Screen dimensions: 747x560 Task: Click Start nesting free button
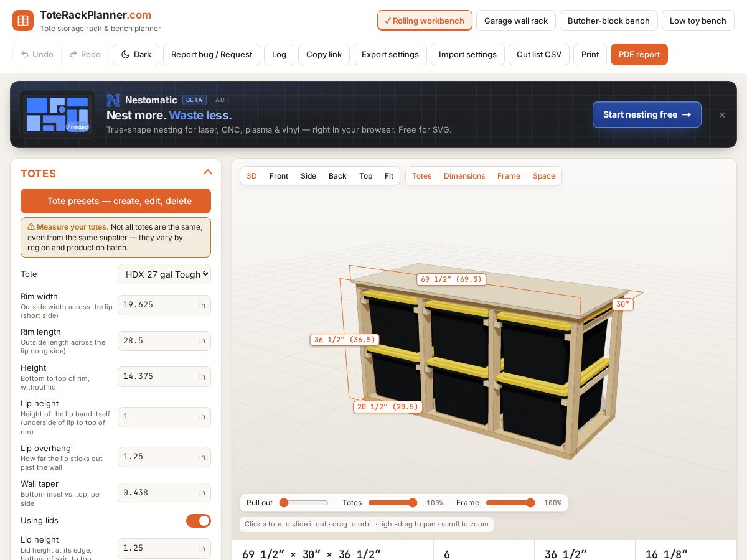click(x=647, y=114)
